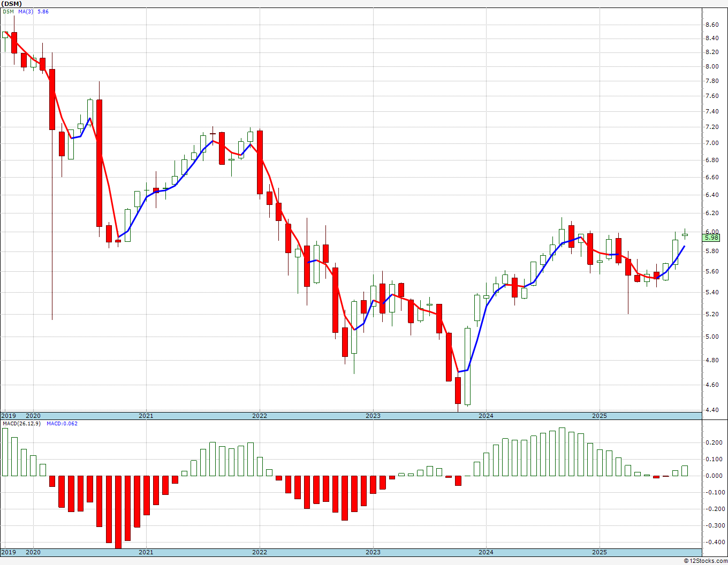The image size is (728, 565).
Task: Select "2022" on the price chart time axis
Action: click(x=260, y=416)
